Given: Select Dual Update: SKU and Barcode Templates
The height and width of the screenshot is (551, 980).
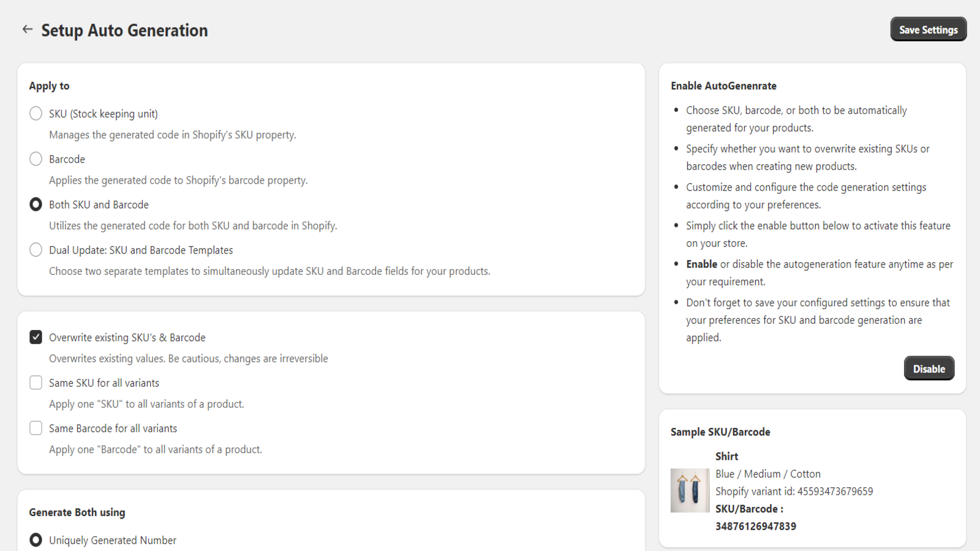Looking at the screenshot, I should (x=36, y=250).
